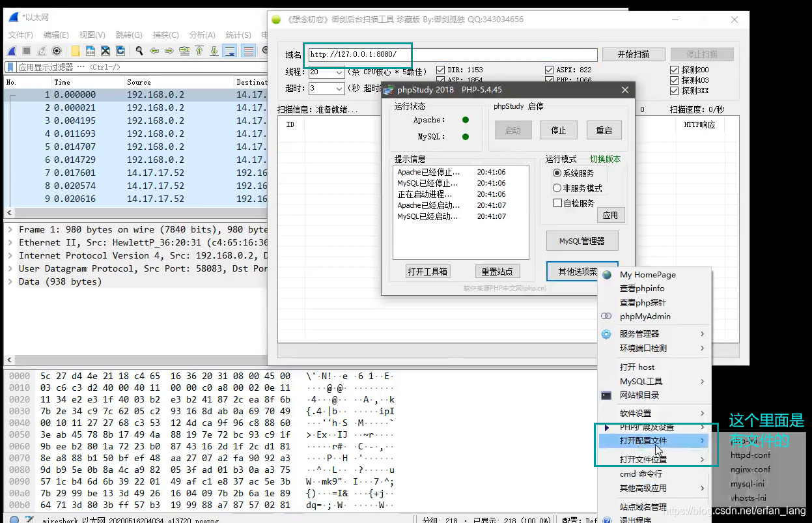Viewport: 812px width, 523px height.
Task: Restart current capture in Wireshark toolbar
Action: point(42,50)
